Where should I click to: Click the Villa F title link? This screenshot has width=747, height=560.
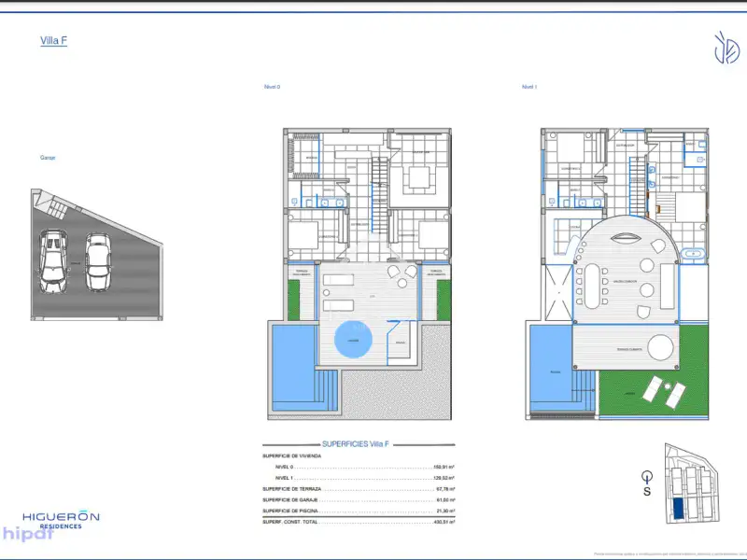(x=53, y=40)
